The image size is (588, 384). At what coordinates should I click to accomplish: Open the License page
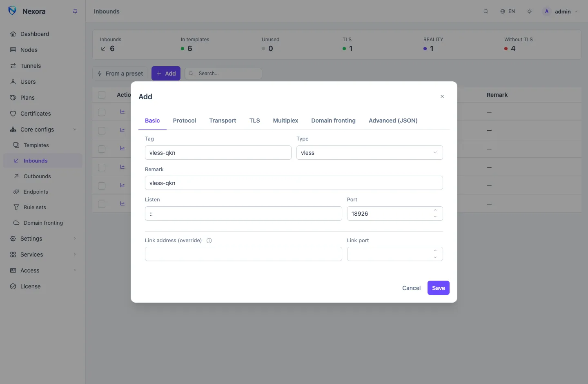[43, 286]
